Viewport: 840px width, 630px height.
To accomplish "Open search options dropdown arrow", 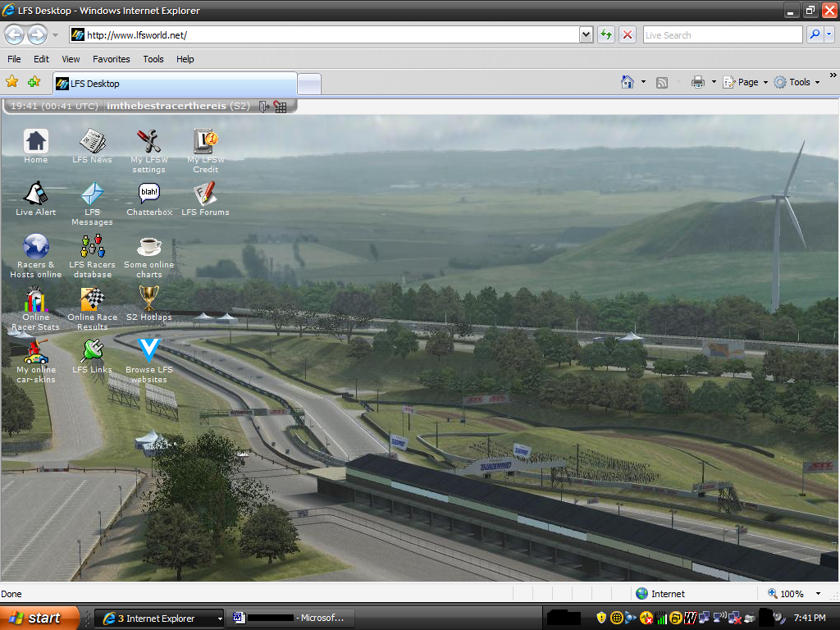I will [x=829, y=34].
